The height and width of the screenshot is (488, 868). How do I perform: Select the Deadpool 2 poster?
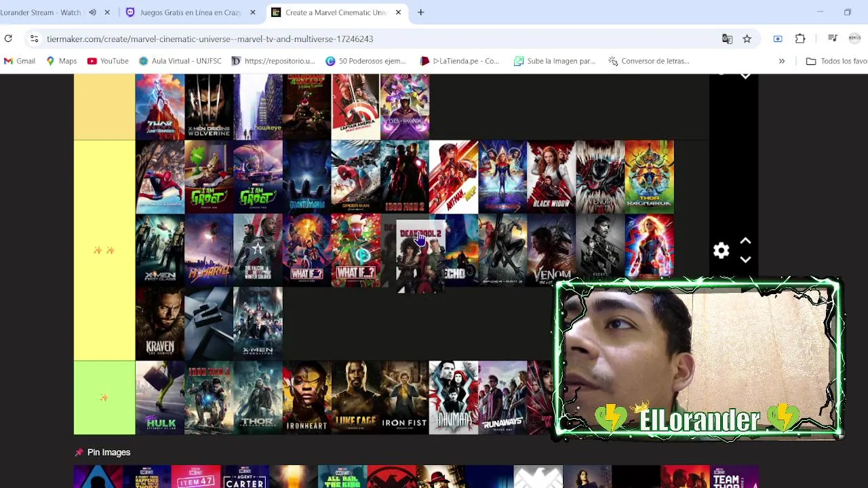[x=420, y=256]
